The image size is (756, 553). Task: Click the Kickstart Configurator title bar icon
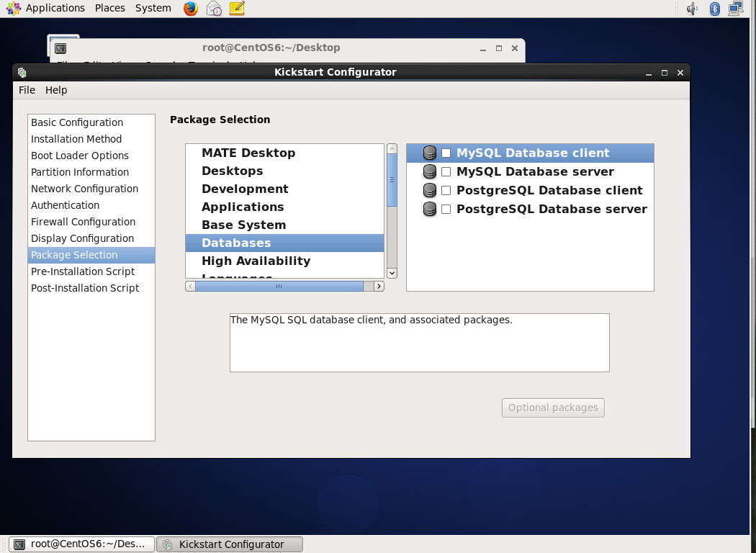tap(22, 72)
